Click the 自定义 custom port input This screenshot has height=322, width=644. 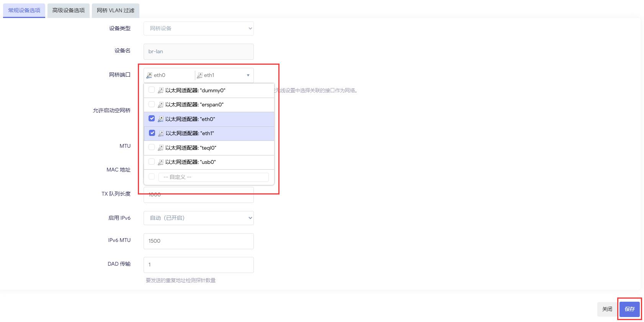213,177
